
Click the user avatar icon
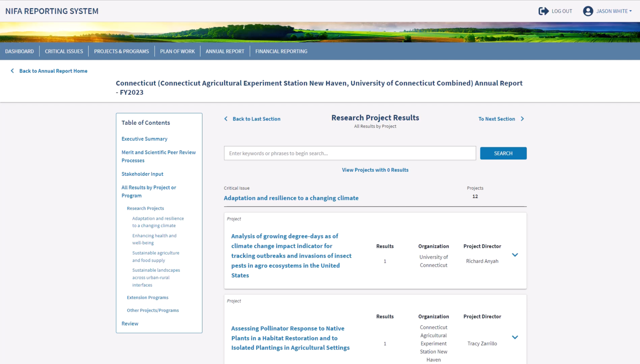(x=588, y=11)
